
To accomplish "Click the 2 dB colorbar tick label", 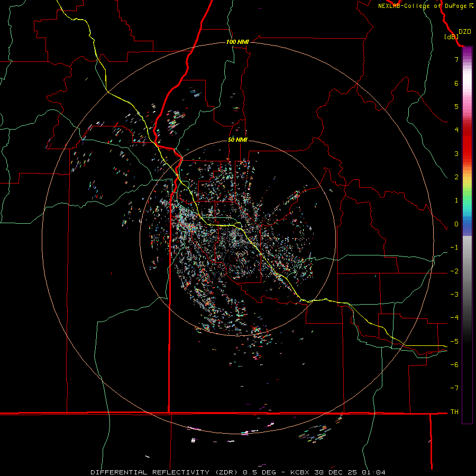I will 456,177.
